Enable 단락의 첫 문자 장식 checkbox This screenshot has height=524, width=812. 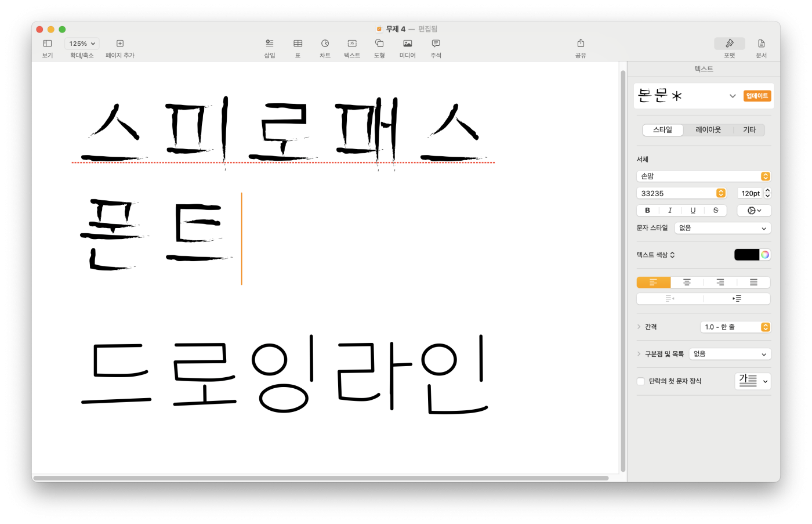641,381
